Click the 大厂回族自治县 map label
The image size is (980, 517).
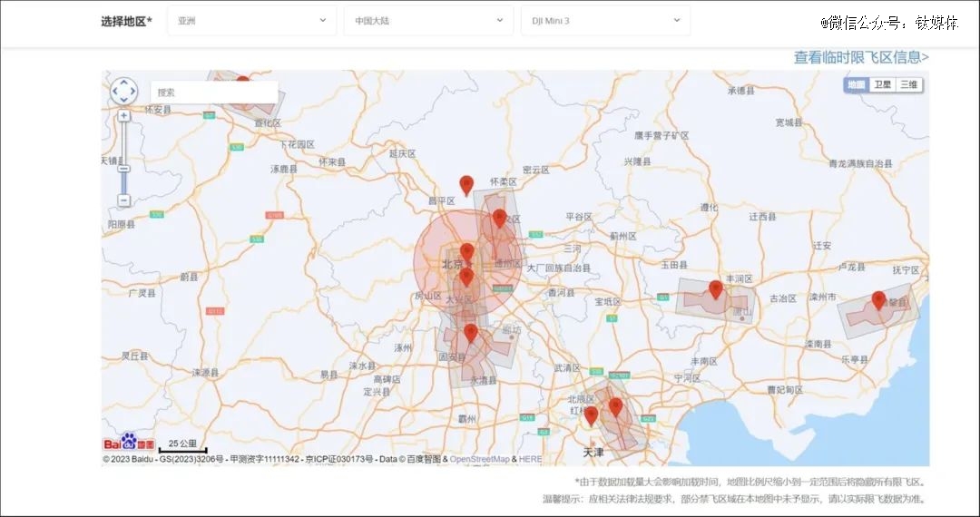pos(559,268)
